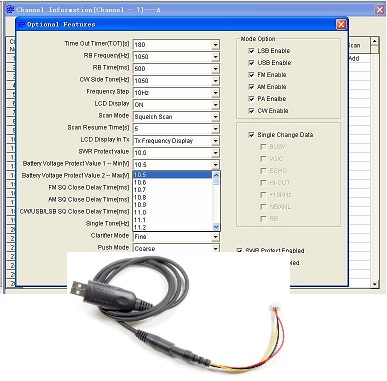The width and height of the screenshot is (387, 381).
Task: Close the Optional Features dialog
Action: point(341,24)
